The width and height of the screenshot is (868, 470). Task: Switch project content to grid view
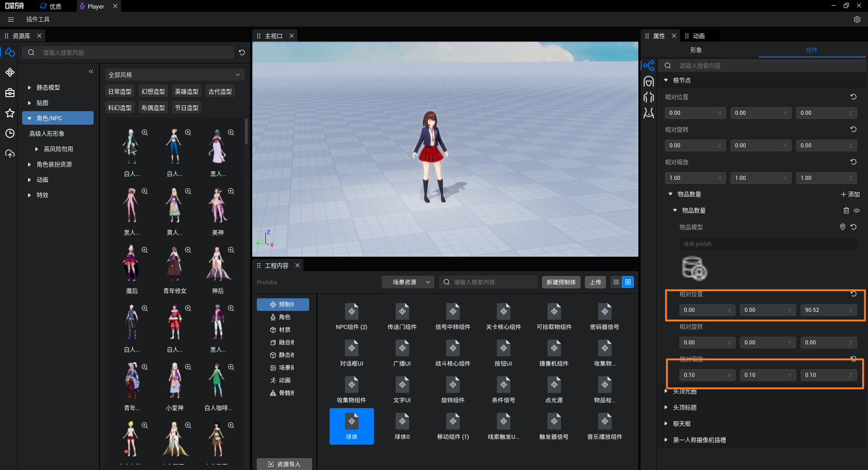coord(628,282)
